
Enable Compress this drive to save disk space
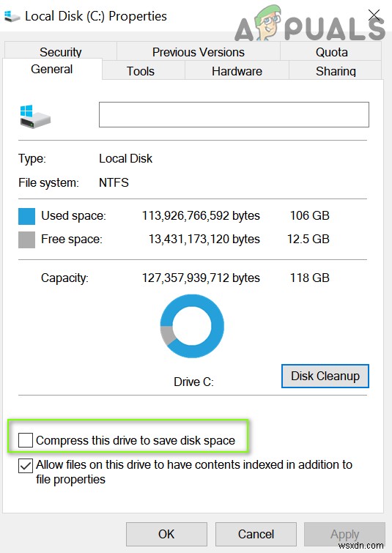26,440
